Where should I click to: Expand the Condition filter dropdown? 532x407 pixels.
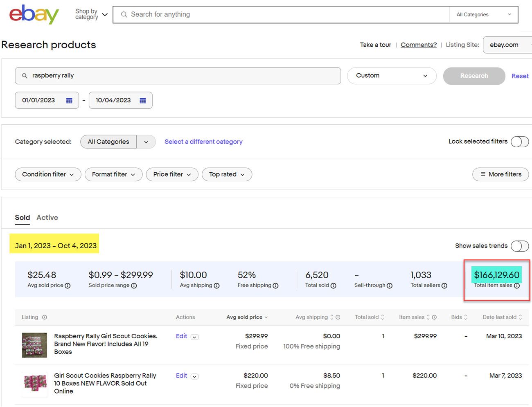coord(48,174)
